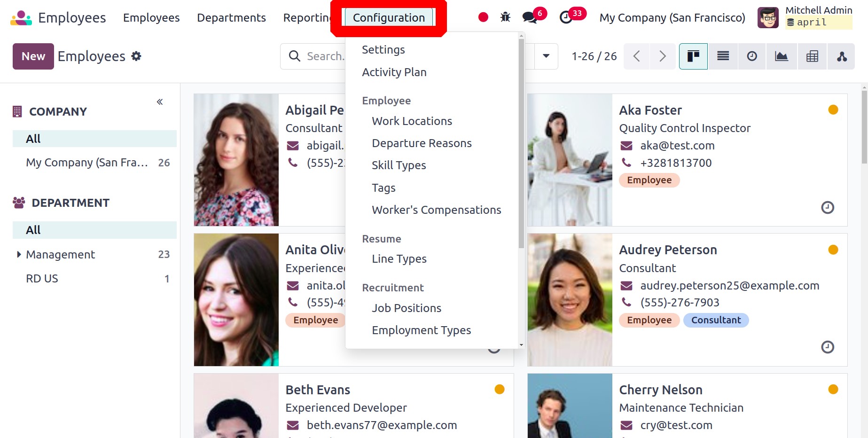Screen dimensions: 868x438
Task: Select the RD US department filter
Action: 42,279
